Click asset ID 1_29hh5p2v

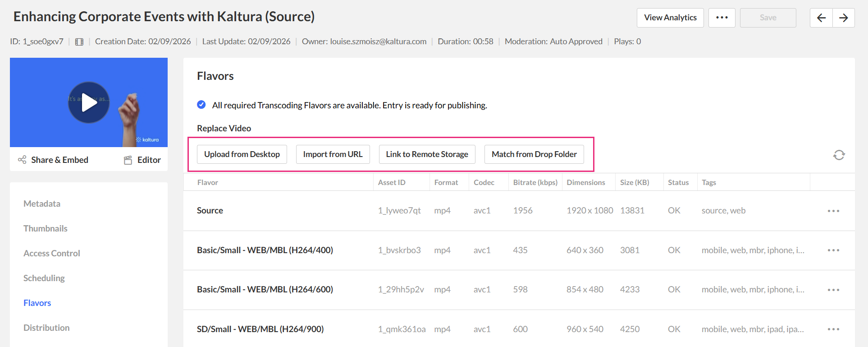point(401,289)
